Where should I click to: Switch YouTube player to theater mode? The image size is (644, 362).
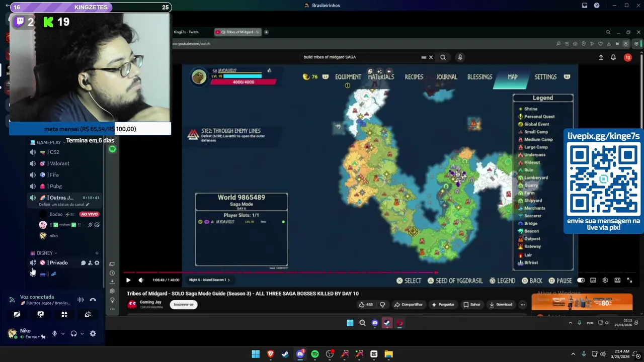tap(617, 280)
